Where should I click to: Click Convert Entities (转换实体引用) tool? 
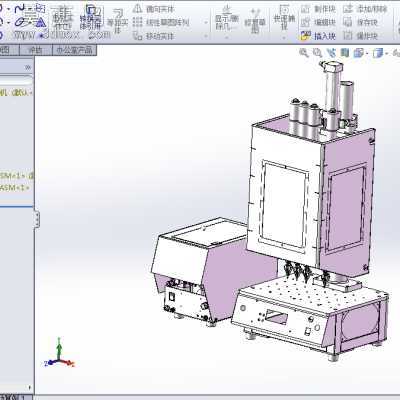(90, 17)
